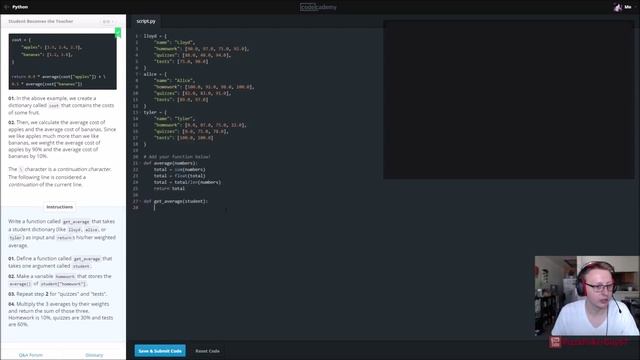Click the '# Add your function below!' comment
640x360 pixels.
177,157
